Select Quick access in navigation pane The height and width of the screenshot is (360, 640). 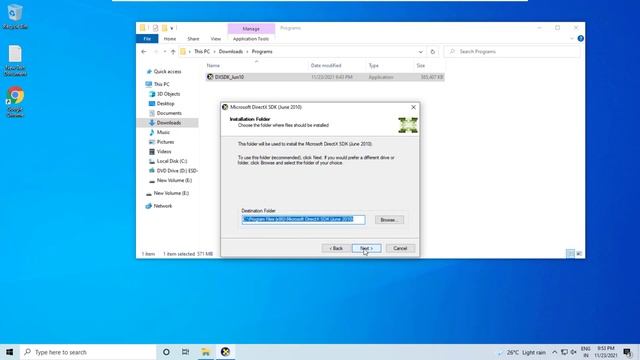167,71
